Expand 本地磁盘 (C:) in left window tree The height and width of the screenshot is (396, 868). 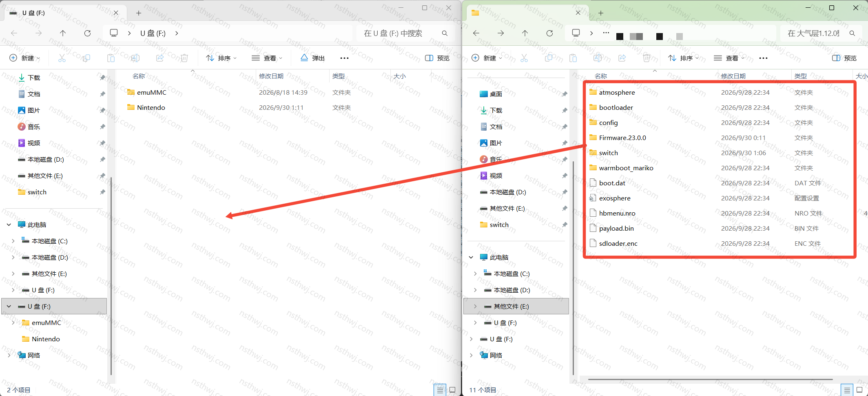point(13,241)
